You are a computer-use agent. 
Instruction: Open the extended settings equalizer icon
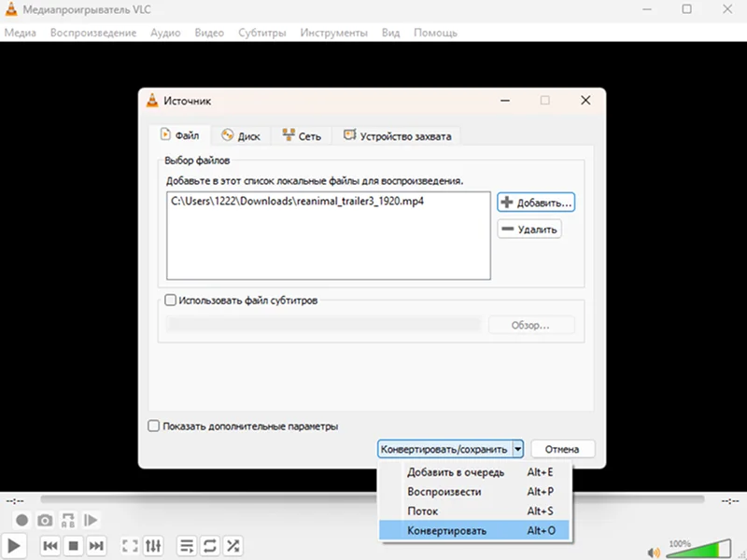point(153,546)
